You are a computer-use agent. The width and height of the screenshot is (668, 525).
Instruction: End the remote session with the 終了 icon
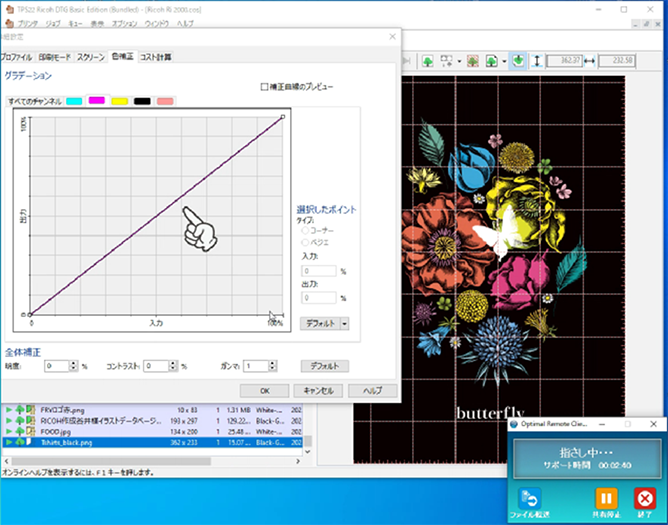pyautogui.click(x=643, y=497)
